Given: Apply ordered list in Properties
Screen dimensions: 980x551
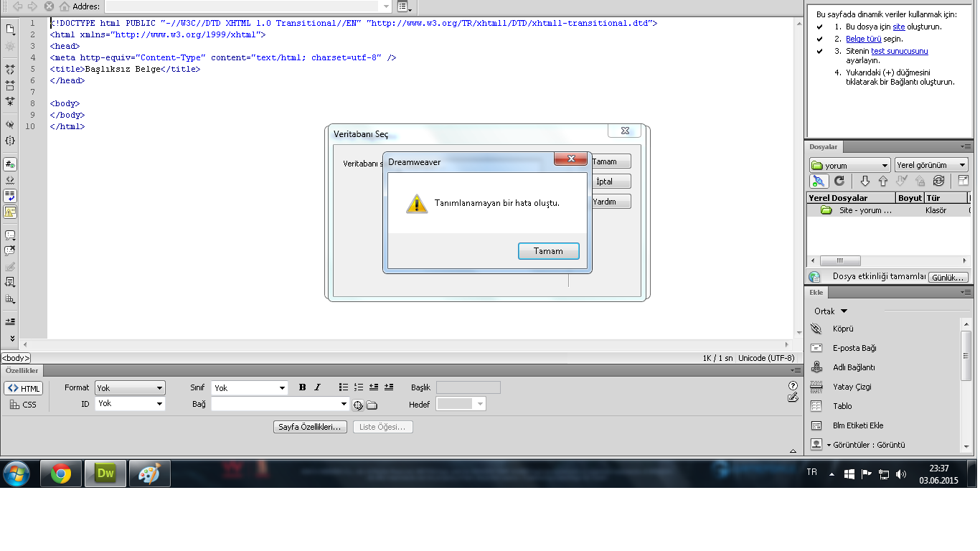Looking at the screenshot, I should [x=359, y=387].
